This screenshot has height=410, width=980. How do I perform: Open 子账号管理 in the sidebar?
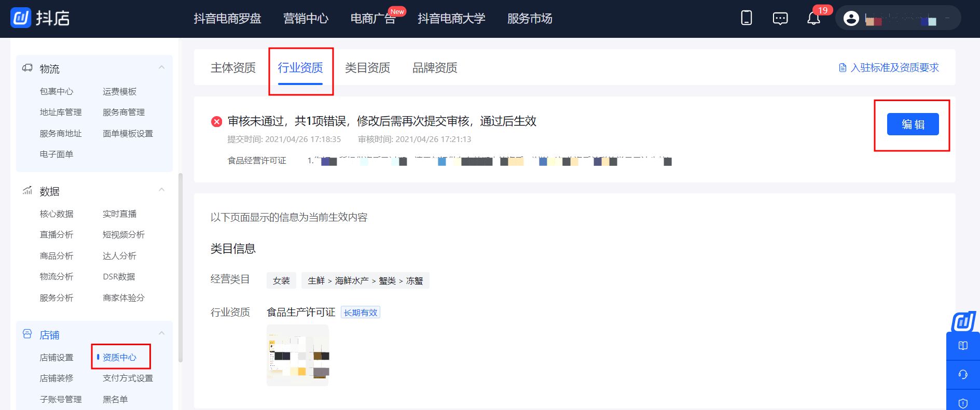pyautogui.click(x=61, y=399)
